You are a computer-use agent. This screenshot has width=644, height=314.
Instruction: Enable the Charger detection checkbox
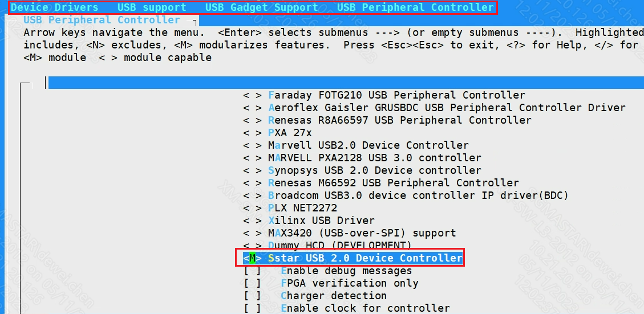pos(252,296)
